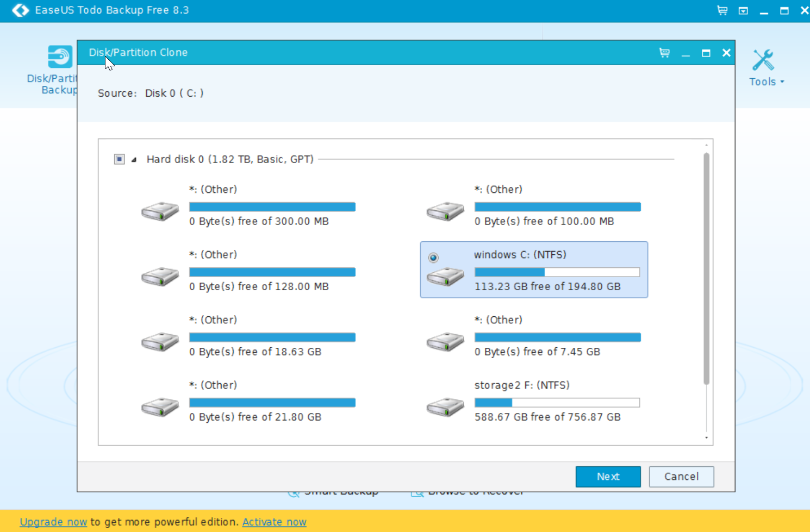Collapse the Hard disk 0 tree arrow
810x532 pixels.
[134, 160]
